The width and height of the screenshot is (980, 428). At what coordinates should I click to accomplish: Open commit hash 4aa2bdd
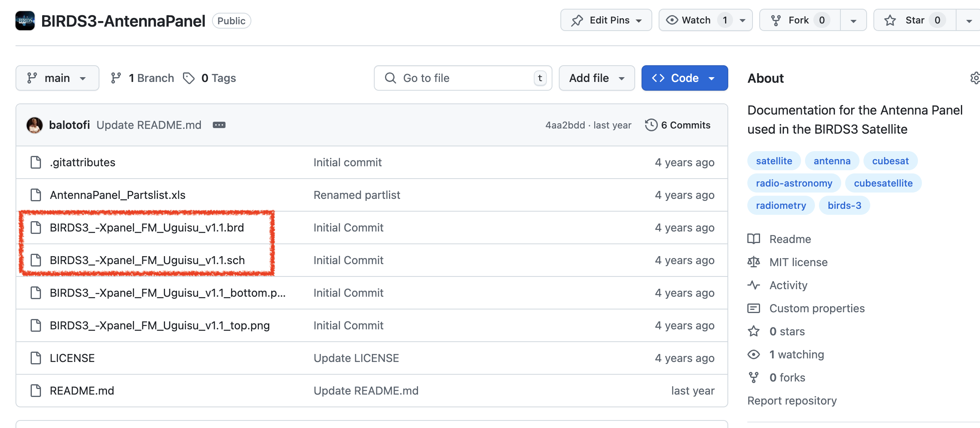coord(565,125)
